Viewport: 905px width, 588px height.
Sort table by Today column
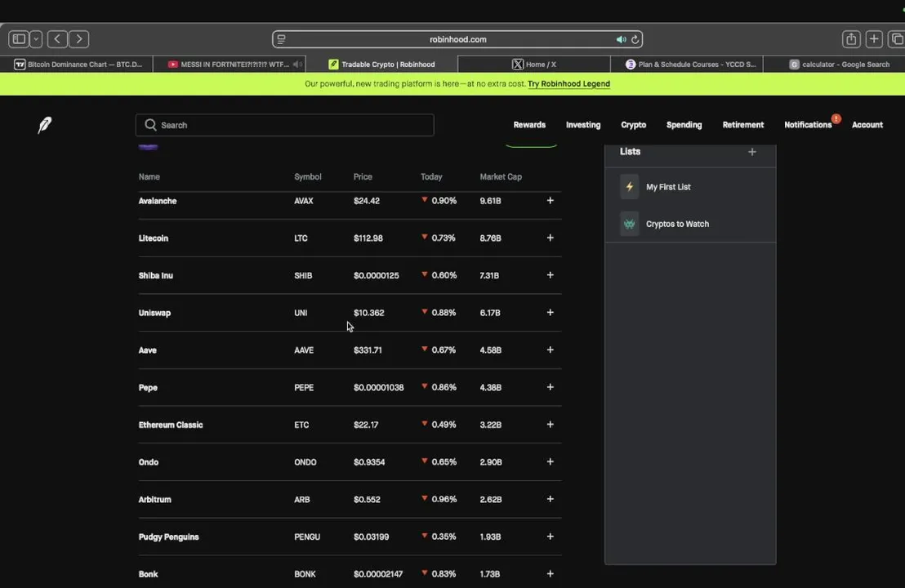pos(431,176)
